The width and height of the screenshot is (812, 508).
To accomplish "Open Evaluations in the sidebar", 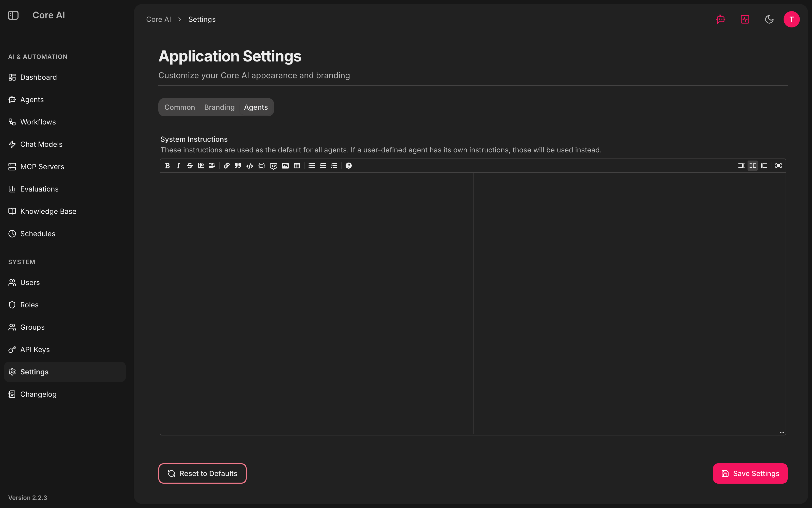I will click(x=65, y=189).
